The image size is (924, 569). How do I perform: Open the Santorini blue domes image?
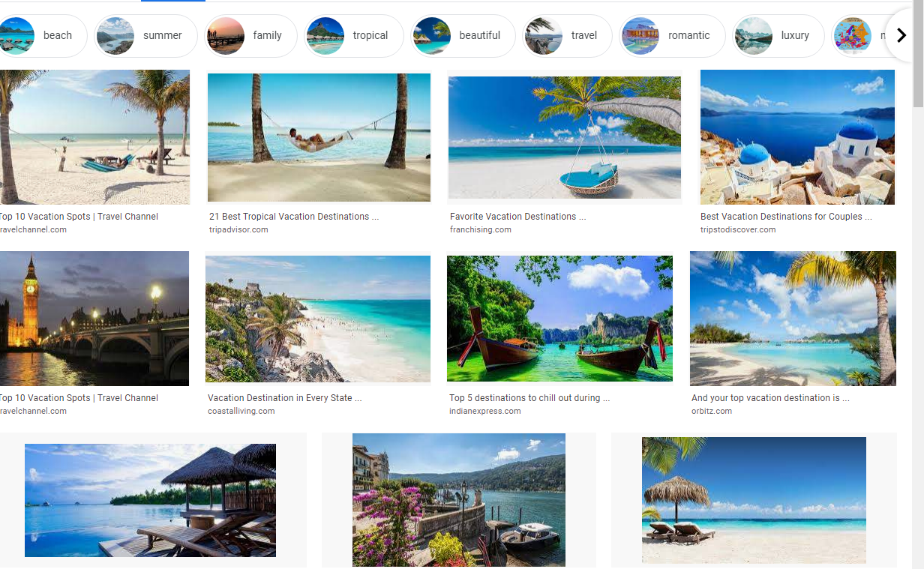pyautogui.click(x=797, y=137)
